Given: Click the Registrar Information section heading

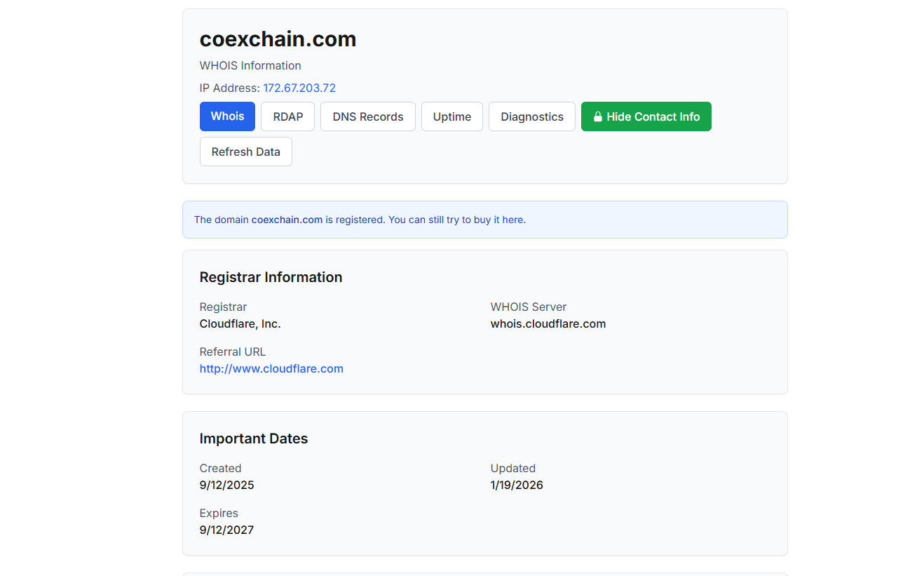Looking at the screenshot, I should point(271,277).
